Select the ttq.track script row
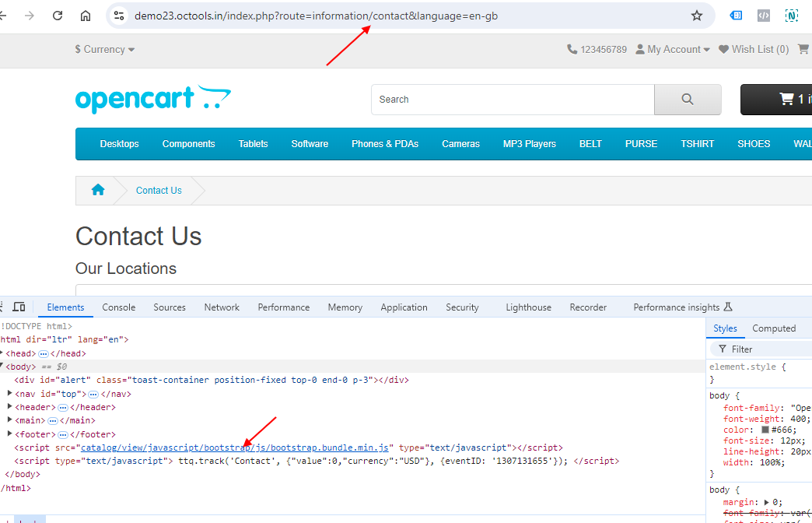The image size is (812, 523). point(317,461)
